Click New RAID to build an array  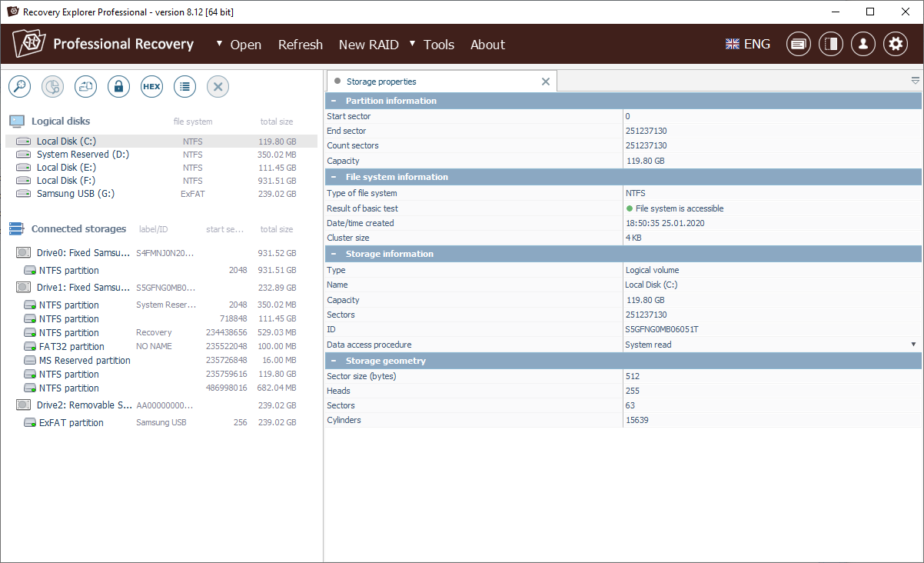pos(369,45)
